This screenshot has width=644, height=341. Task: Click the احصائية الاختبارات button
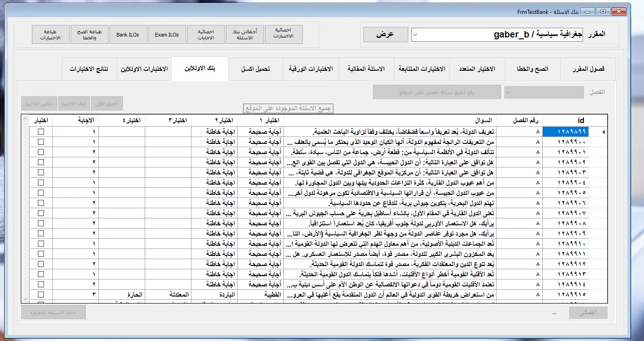284,34
